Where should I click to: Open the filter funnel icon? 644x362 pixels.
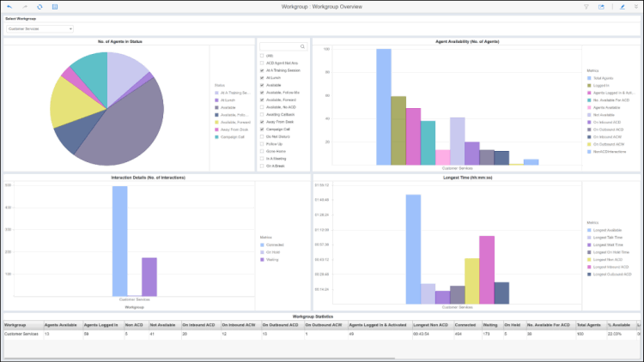[586, 6]
